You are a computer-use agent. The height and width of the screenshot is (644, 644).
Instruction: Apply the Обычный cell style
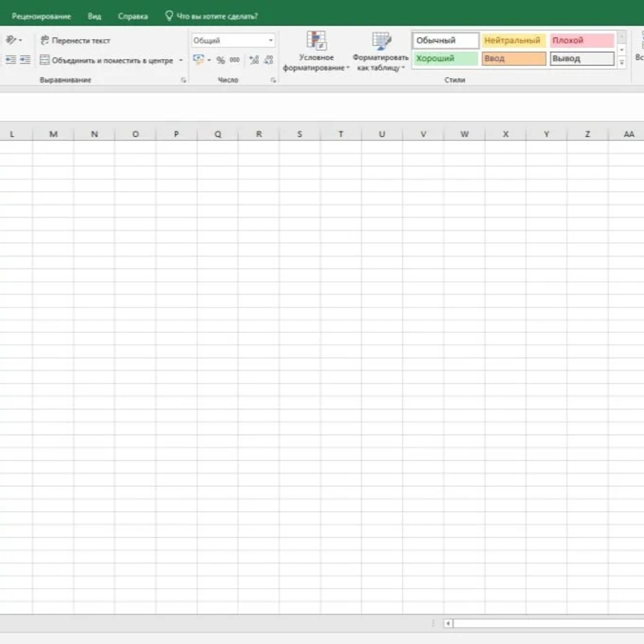[445, 40]
